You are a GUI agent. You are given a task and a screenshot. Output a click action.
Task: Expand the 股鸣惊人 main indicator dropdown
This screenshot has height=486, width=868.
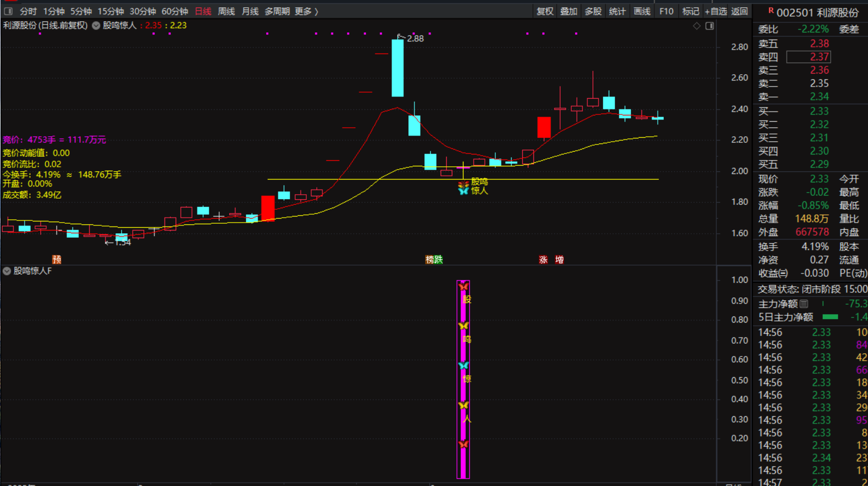96,26
